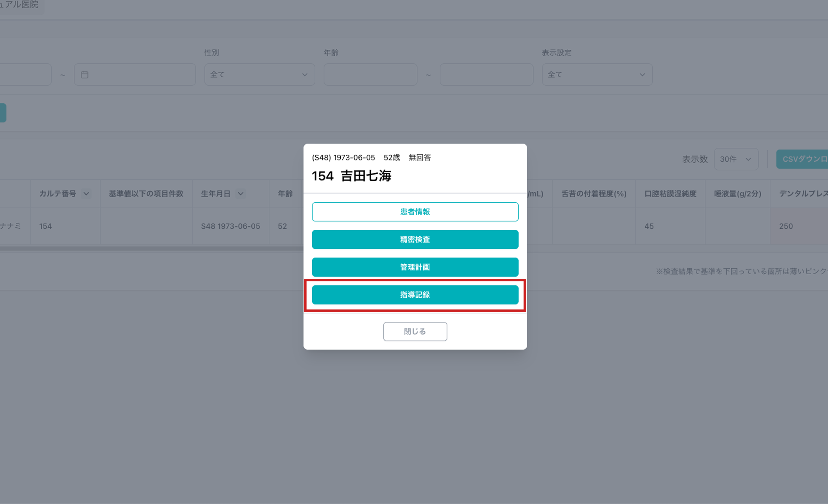Click the 唾液量(g/2分) column header

tap(738, 194)
